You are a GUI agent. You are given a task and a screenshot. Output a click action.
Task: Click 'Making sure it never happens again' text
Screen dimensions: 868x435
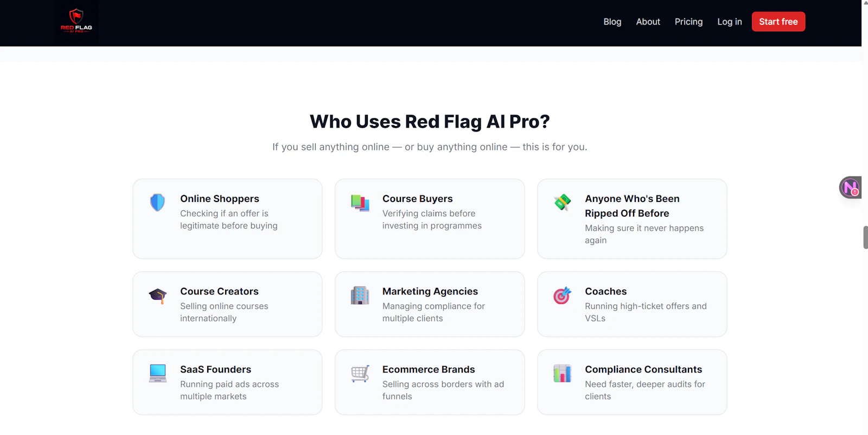(644, 234)
